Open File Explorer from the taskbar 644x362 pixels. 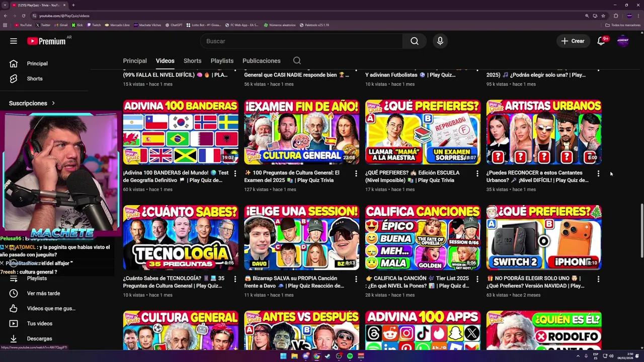pyautogui.click(x=294, y=356)
